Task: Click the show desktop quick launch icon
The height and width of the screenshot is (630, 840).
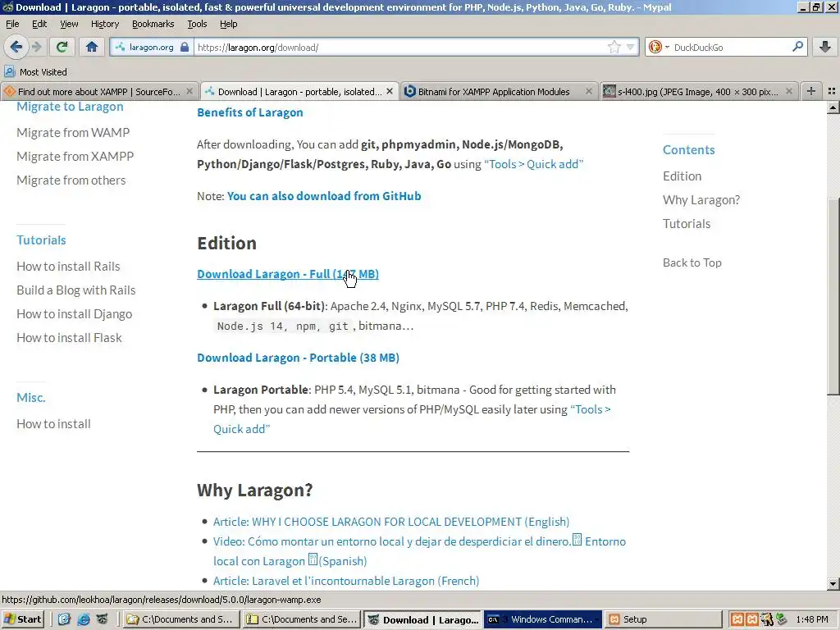Action: (x=64, y=619)
